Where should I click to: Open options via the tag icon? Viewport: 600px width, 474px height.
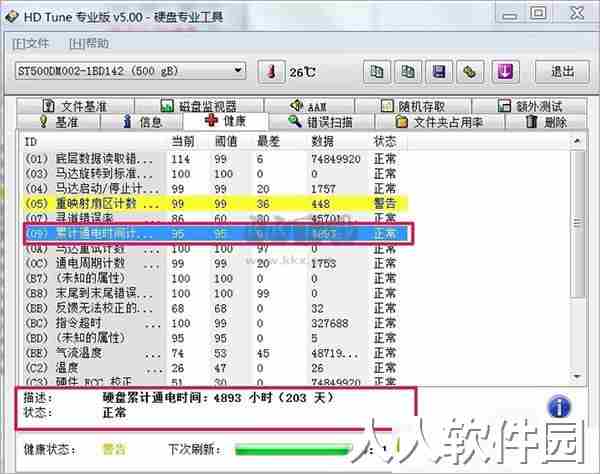tap(470, 72)
